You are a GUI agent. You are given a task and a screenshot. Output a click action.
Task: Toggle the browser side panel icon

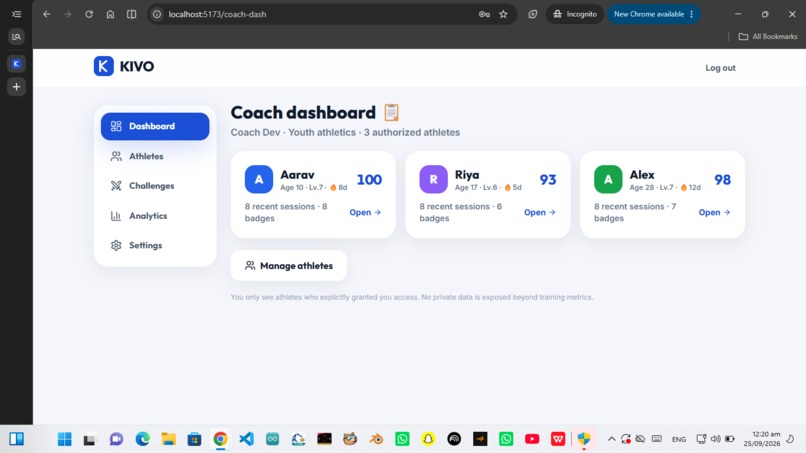132,14
